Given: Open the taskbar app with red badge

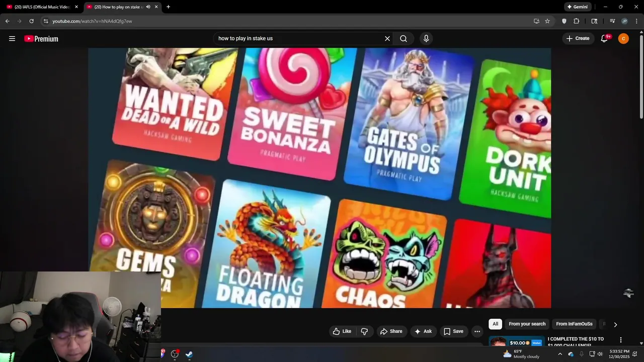Looking at the screenshot, I should click(175, 354).
